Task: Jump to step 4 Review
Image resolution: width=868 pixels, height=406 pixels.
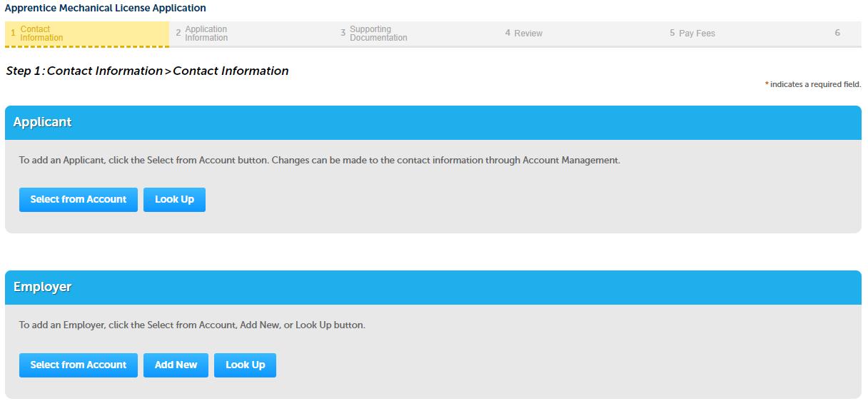Action: click(528, 34)
